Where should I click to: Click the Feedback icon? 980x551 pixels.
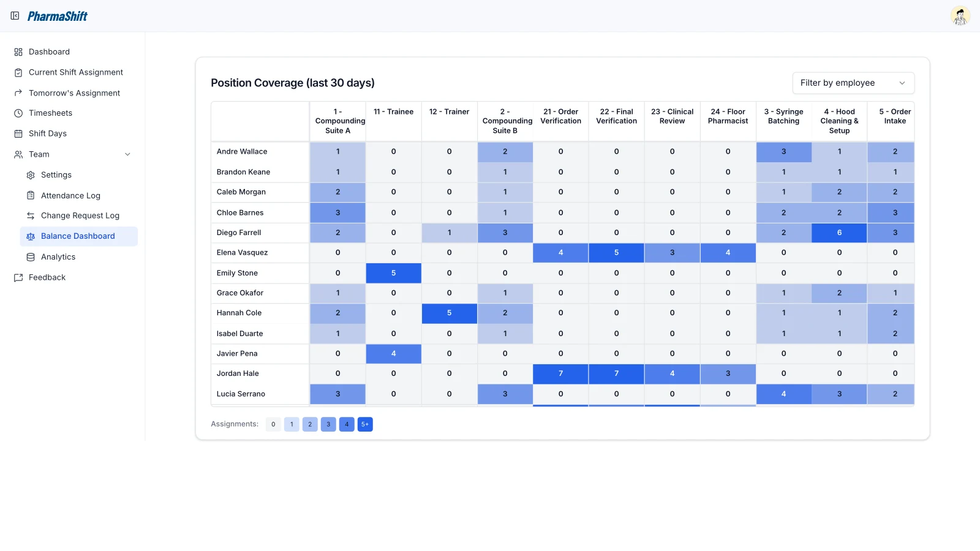[18, 277]
